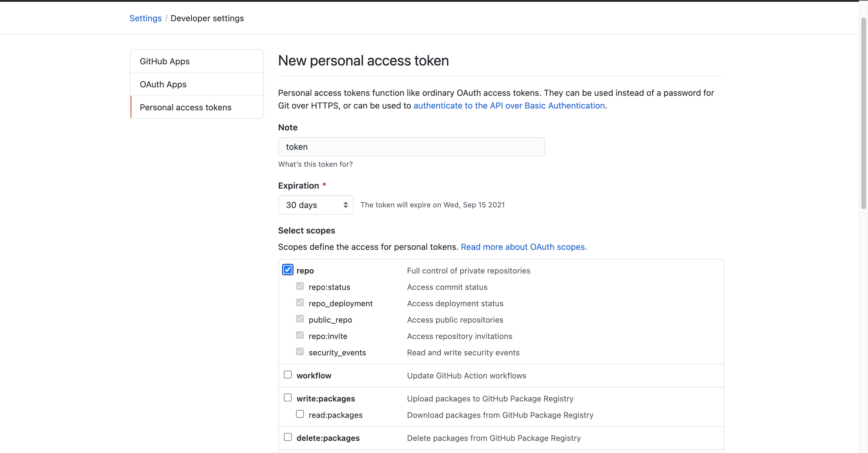Screen dimensions: 868x453
Task: Enable the delete:packages scope checkbox
Action: [288, 437]
